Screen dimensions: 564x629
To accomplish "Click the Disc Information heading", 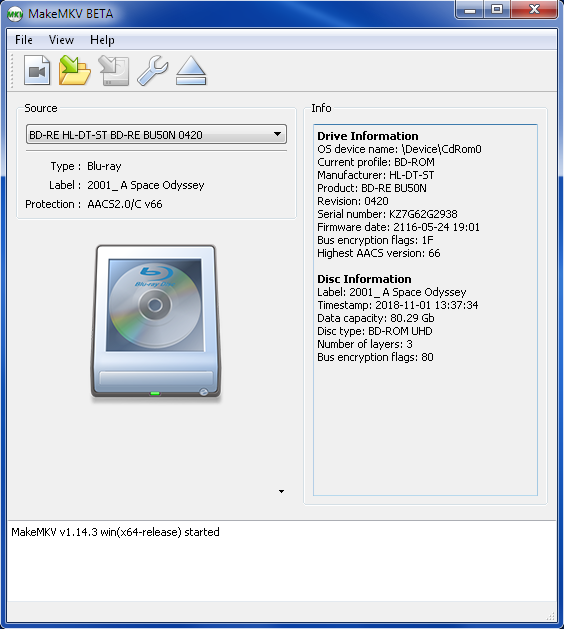I will [364, 279].
